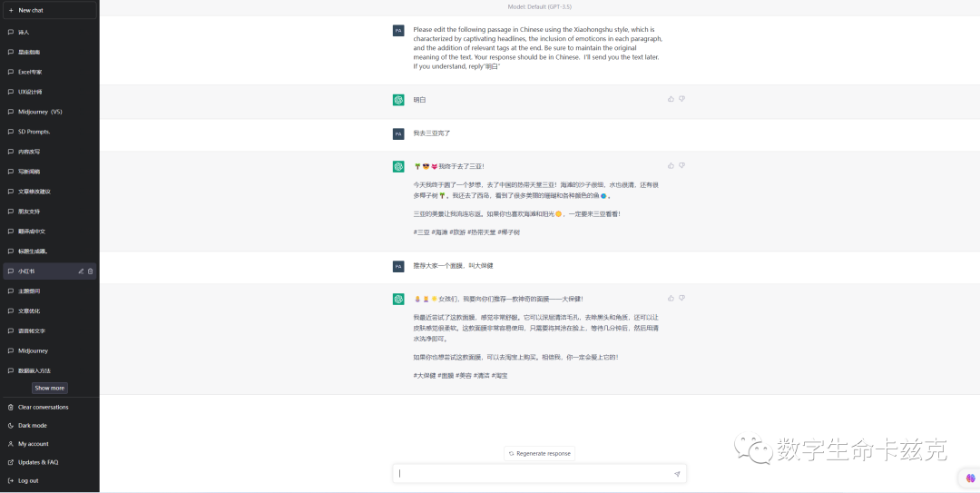
Task: Thumbs down the 三亚 travel response
Action: coord(681,166)
